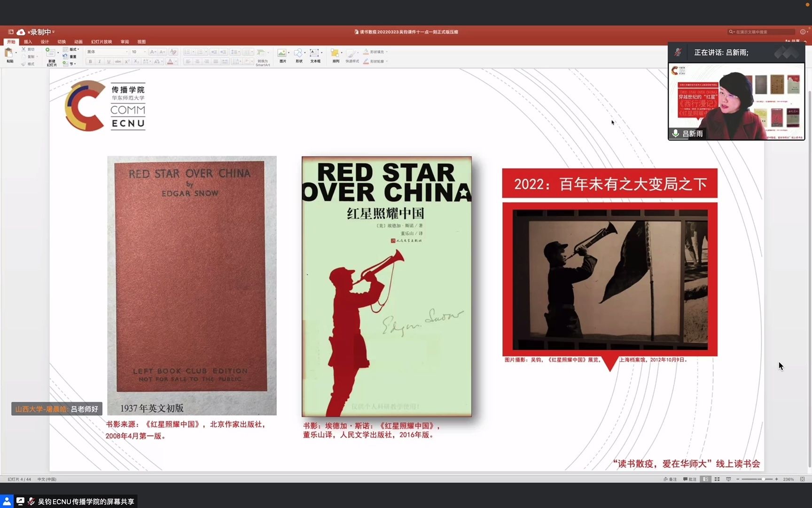Click zoom out minus button
812x508 pixels.
pos(738,479)
